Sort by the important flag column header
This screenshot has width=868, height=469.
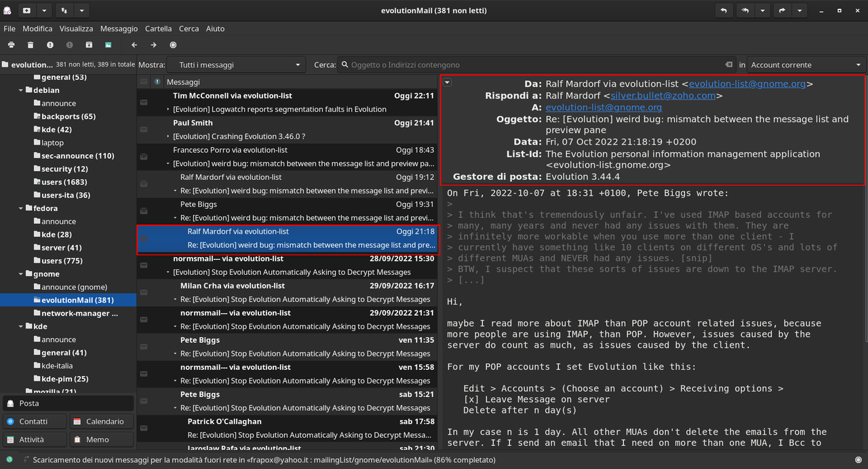point(157,81)
